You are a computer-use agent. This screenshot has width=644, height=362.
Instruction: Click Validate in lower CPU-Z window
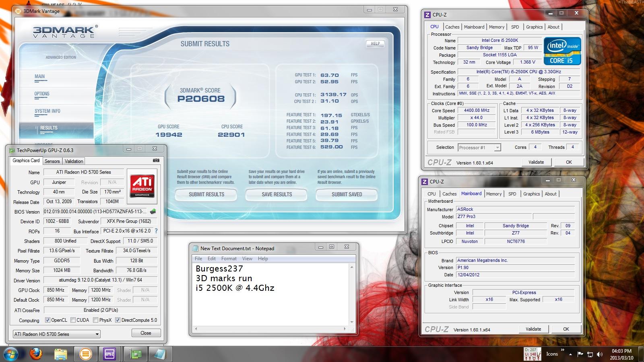(x=533, y=329)
